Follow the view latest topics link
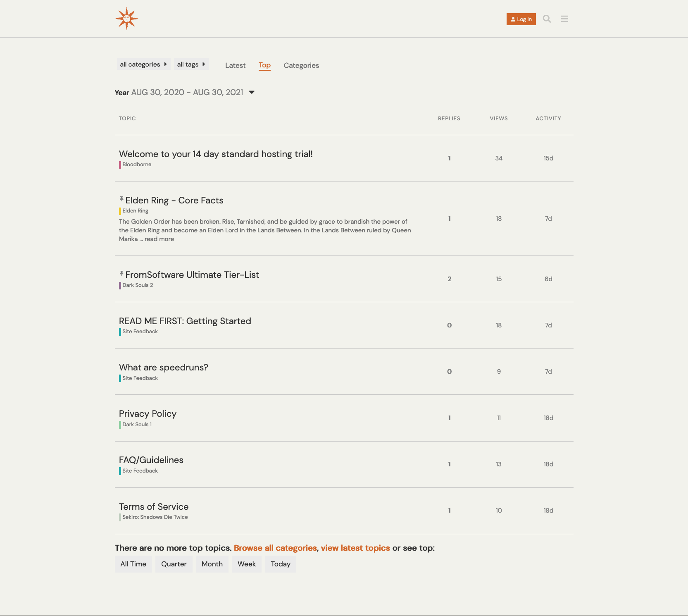This screenshot has width=688, height=616. [355, 548]
